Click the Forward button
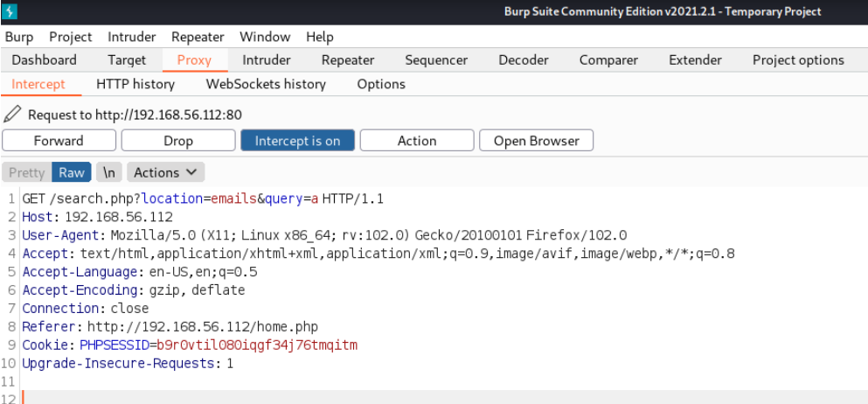This screenshot has height=404, width=868. (59, 141)
